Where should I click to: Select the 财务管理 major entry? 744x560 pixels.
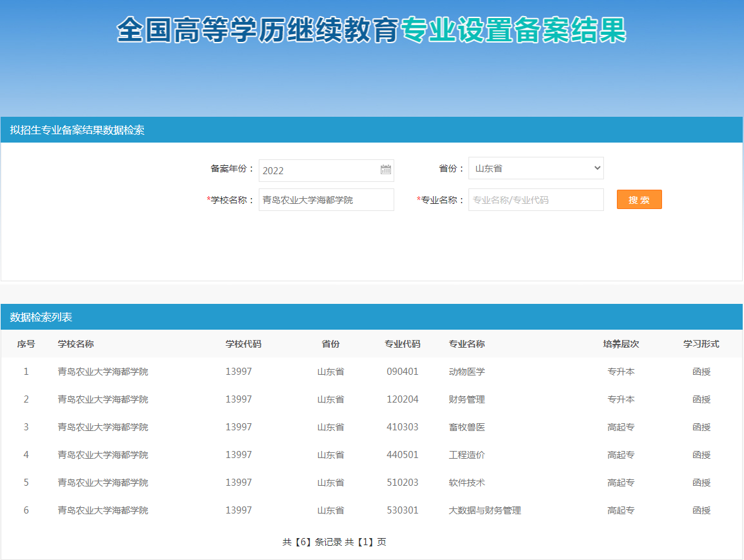click(467, 399)
